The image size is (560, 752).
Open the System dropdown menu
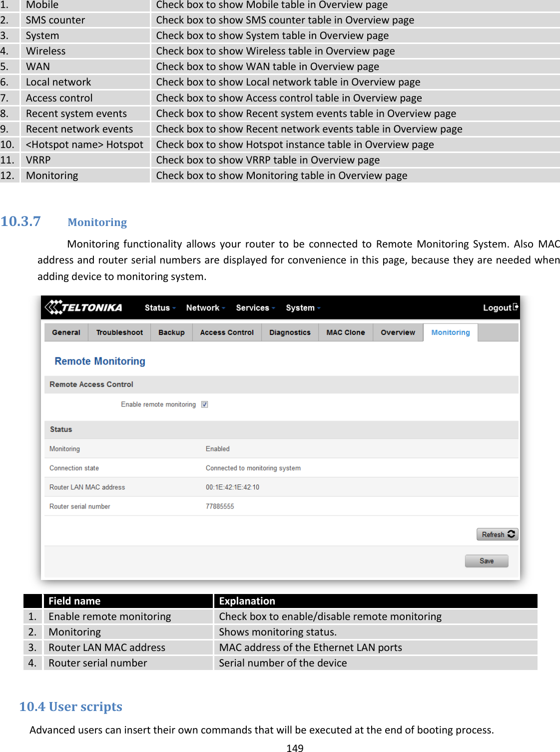click(302, 307)
